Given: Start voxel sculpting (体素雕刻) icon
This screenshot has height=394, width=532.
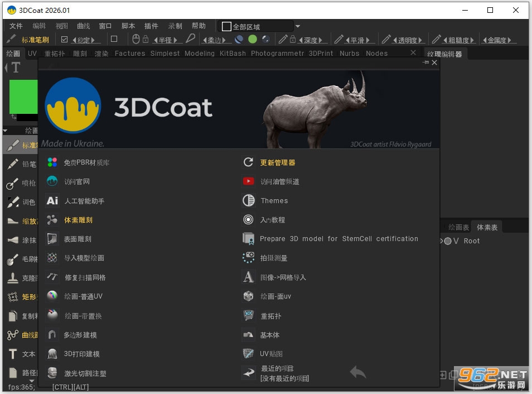Looking at the screenshot, I should tap(52, 220).
